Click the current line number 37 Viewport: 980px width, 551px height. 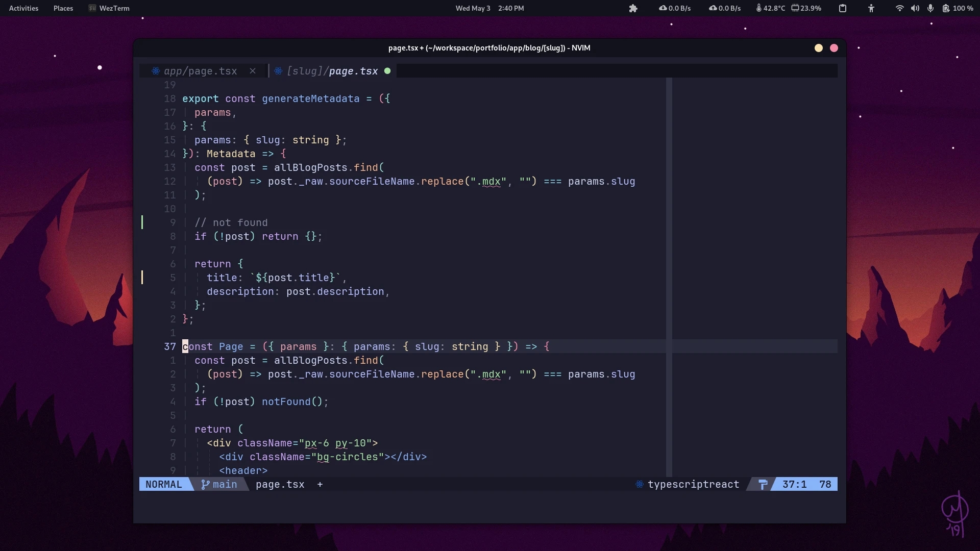[x=170, y=346]
